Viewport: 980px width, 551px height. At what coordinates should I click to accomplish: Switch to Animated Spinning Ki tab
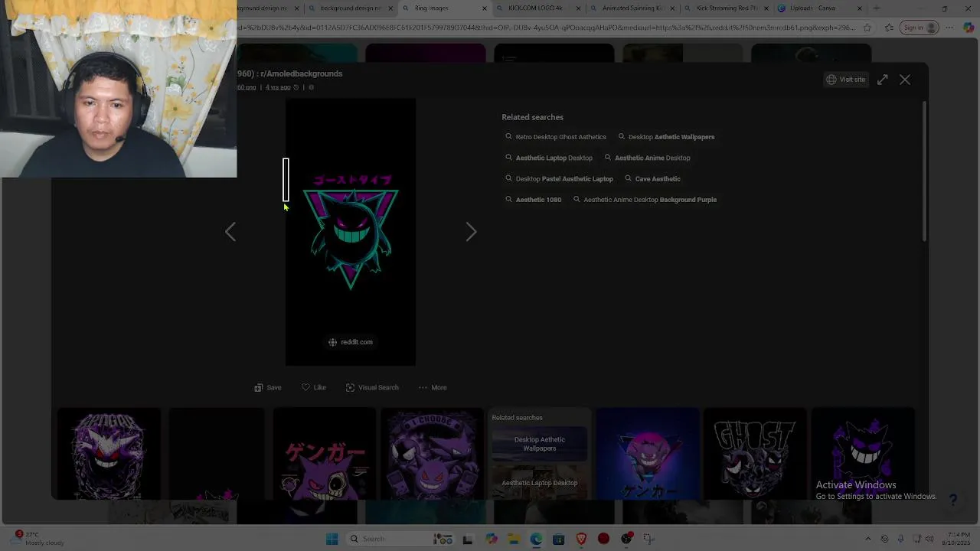[629, 8]
